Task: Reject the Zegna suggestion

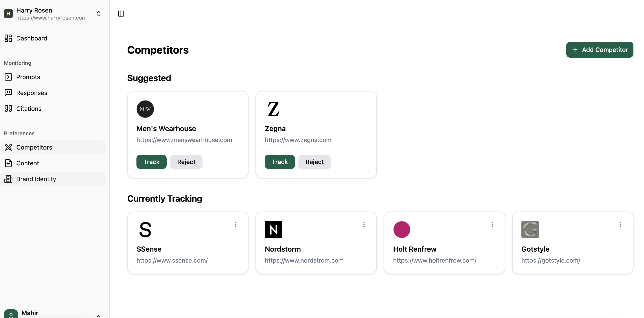Action: tap(314, 162)
